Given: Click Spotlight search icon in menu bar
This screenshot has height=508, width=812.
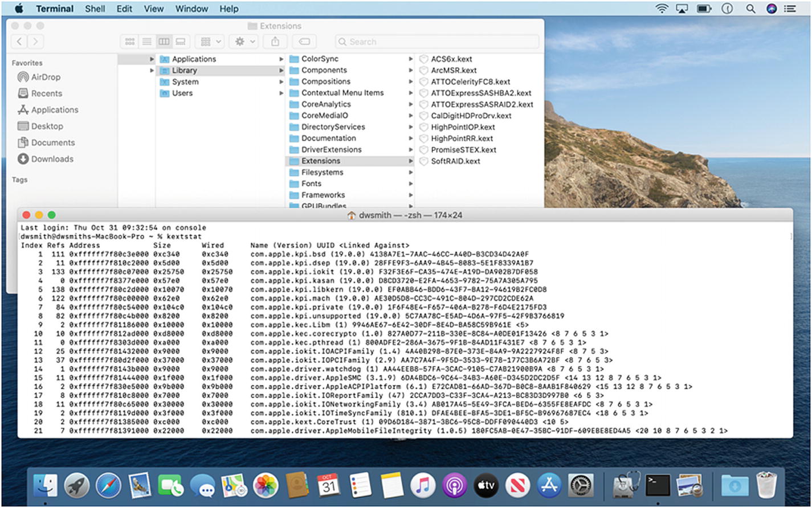Looking at the screenshot, I should pos(750,9).
